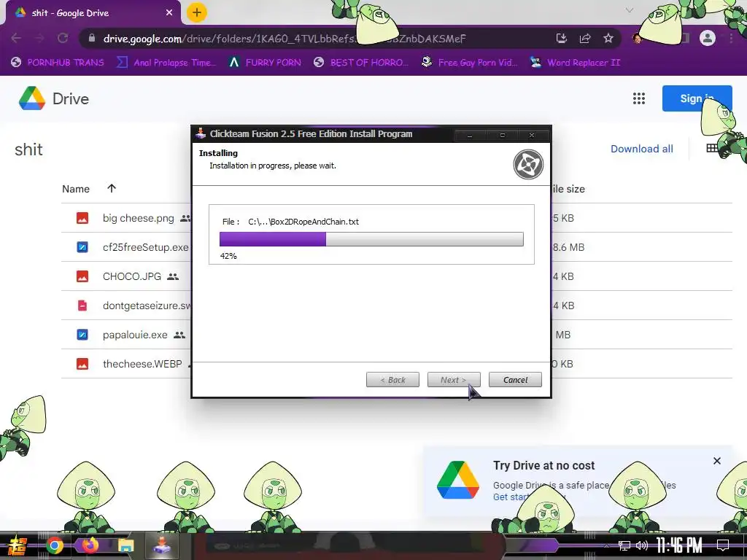Click Cancel in the installer

click(x=515, y=379)
